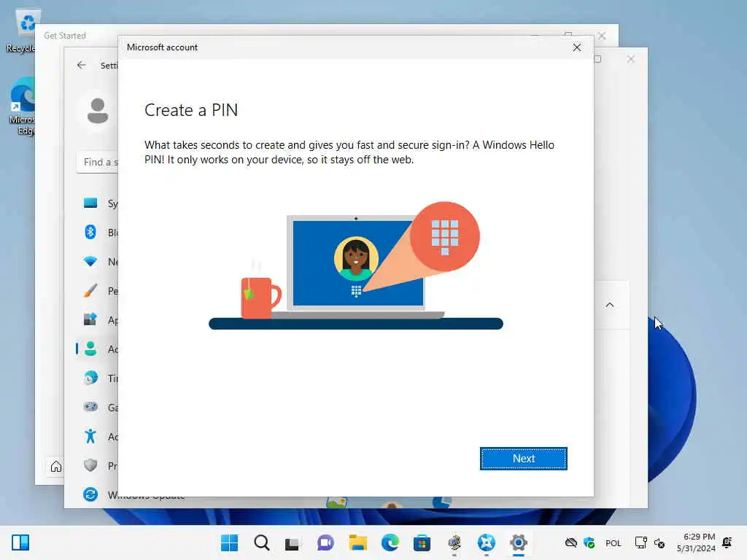Select the Accounts person icon in Settings sidebar

tap(90, 349)
